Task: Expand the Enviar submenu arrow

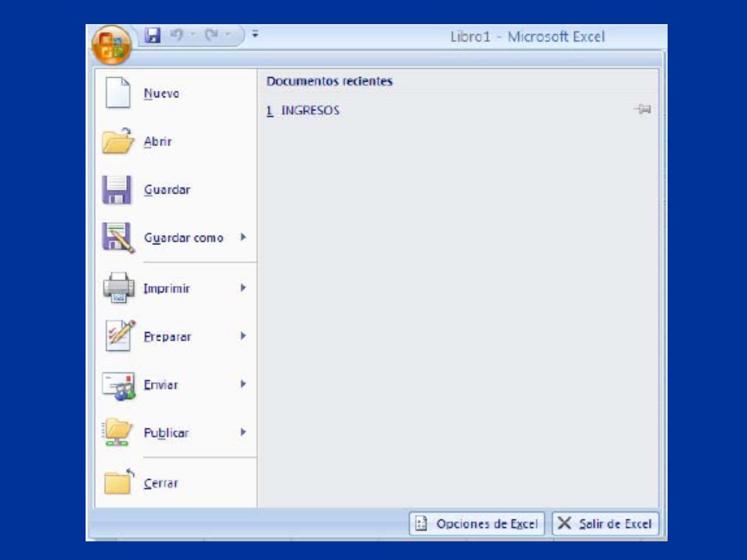Action: coord(243,383)
